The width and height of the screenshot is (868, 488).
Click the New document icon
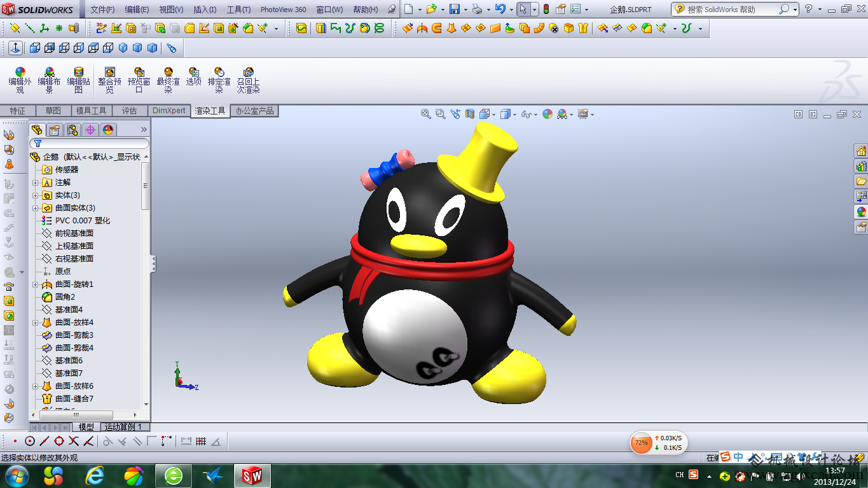[x=409, y=10]
